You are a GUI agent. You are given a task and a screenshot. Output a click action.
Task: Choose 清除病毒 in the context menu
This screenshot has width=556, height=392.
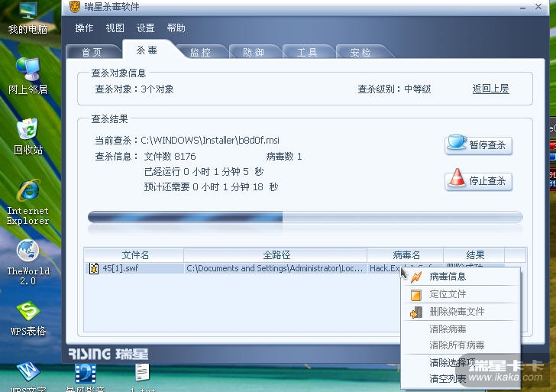(x=461, y=329)
